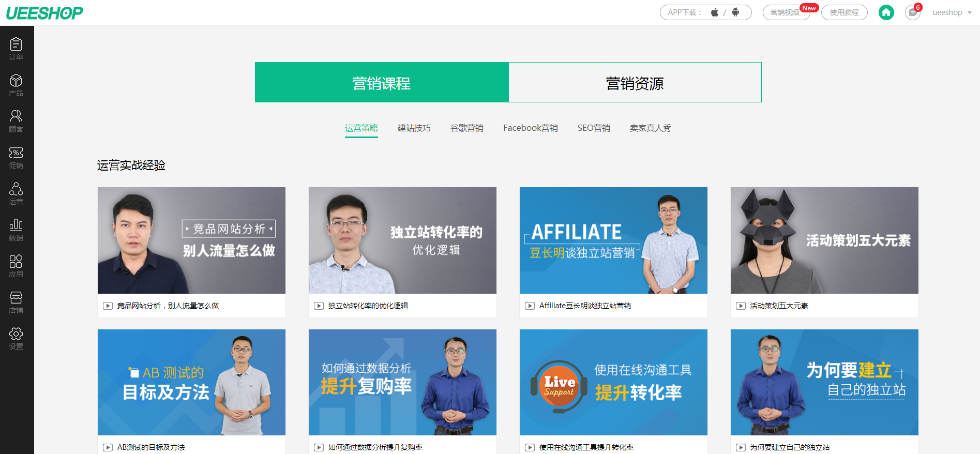Click the 活动策划五大元素 mask thumbnail
Screen dimensions: 980x454
824,240
